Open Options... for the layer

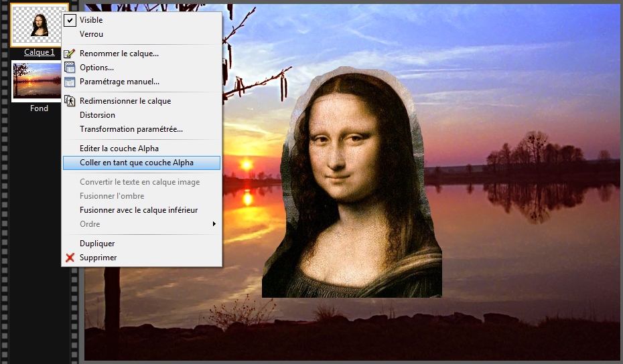click(x=96, y=68)
